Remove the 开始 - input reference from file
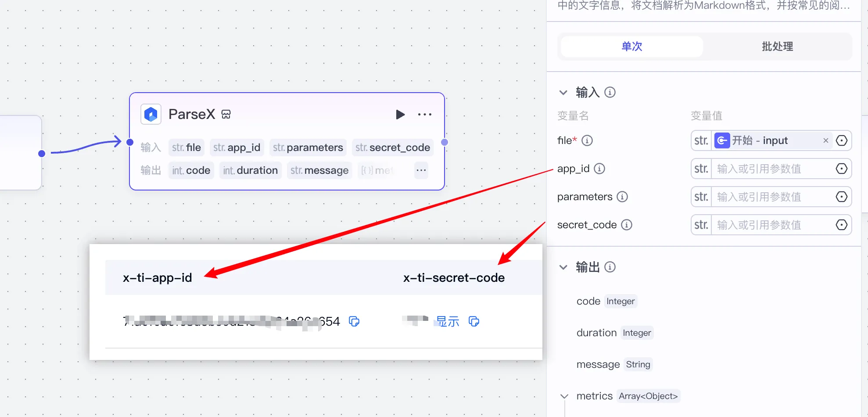This screenshot has width=868, height=417. click(x=826, y=140)
